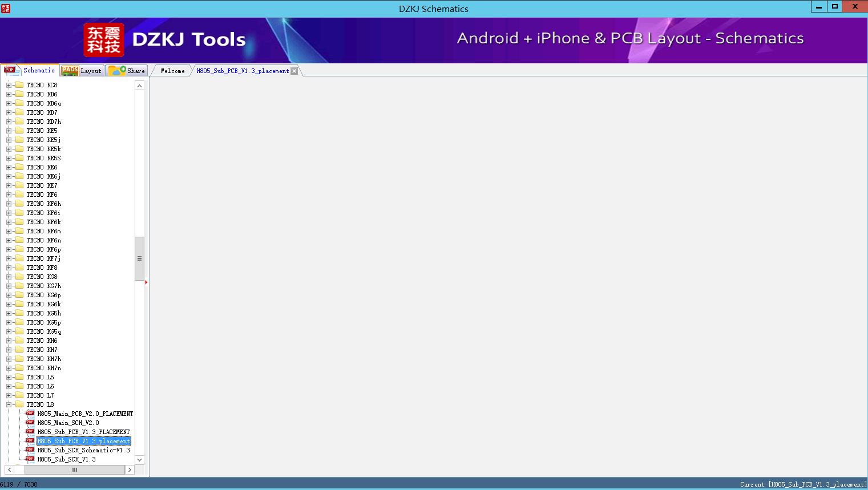Click the tree scroll up arrow

click(139, 86)
